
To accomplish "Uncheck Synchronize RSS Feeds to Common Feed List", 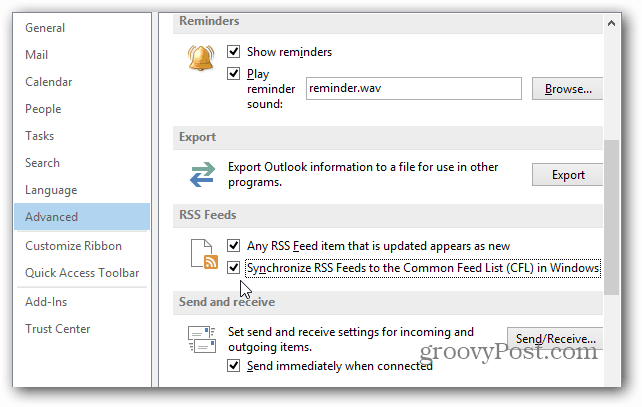I will [233, 268].
